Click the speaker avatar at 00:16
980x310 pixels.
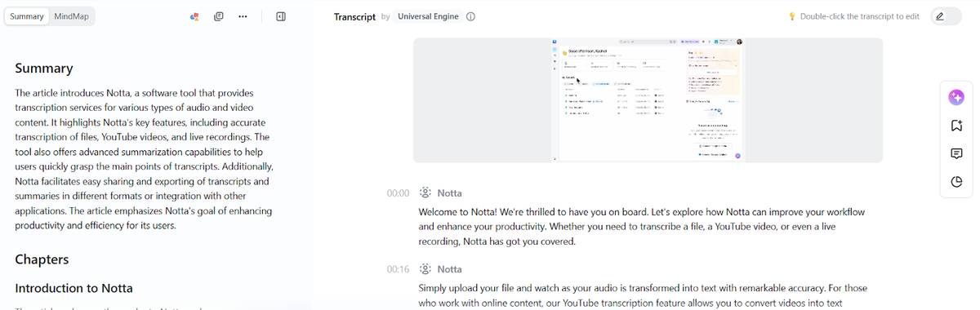(425, 269)
